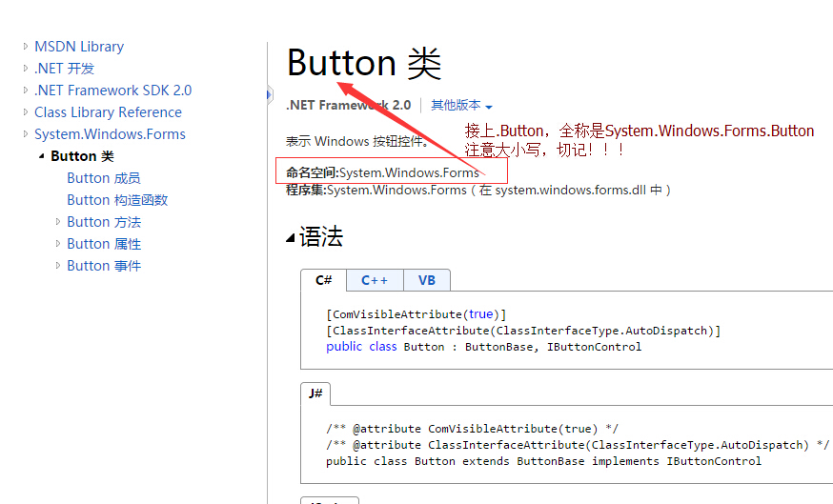Expand the .NET Framework SDK 2.0 node arrow
Screen dimensions: 833x504
point(25,91)
